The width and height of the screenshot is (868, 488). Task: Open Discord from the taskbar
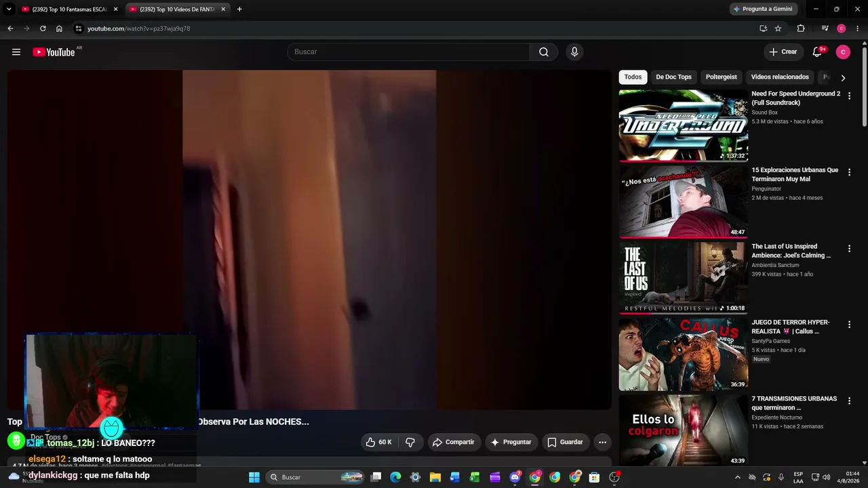(515, 477)
